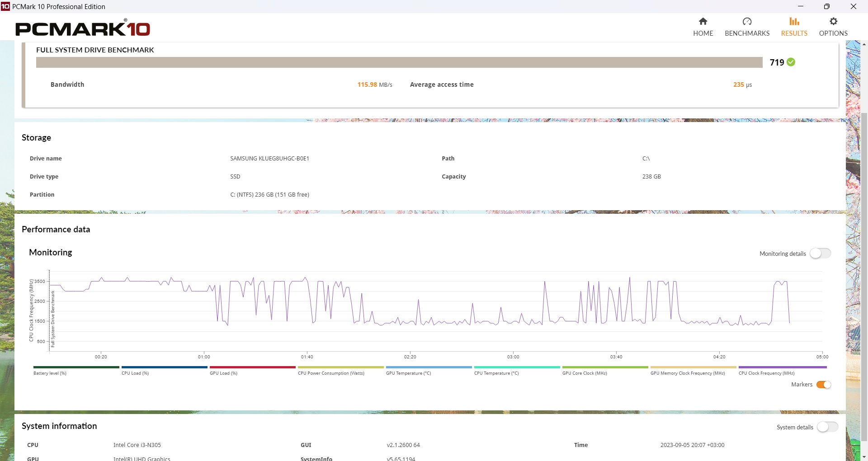Image resolution: width=868 pixels, height=461 pixels.
Task: Enable the Monitoring details toggle
Action: coord(820,254)
